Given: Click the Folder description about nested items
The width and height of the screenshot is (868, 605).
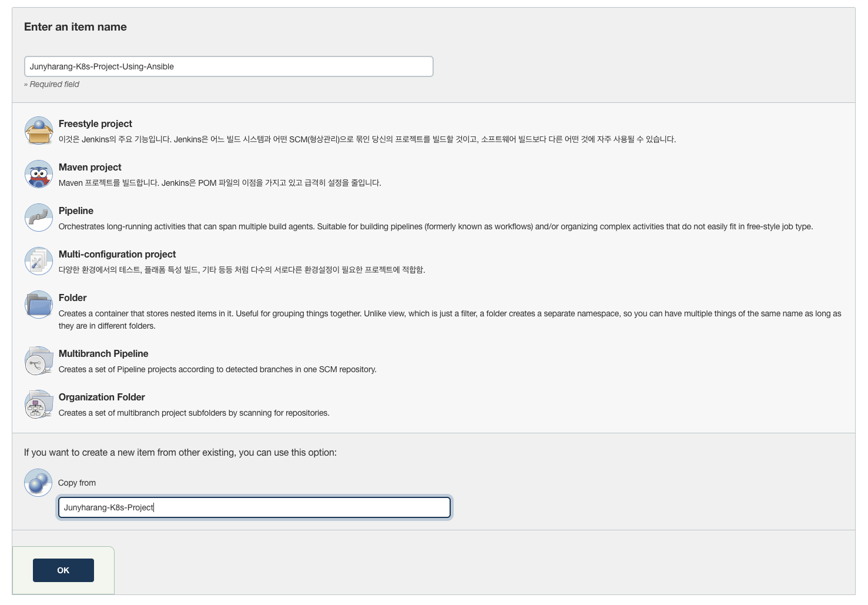Looking at the screenshot, I should [x=450, y=320].
